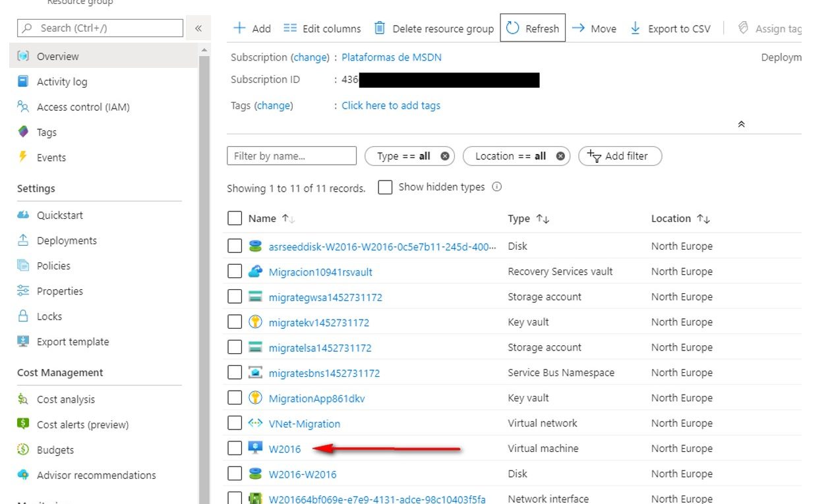
Task: Select Cost analysis in the sidebar menu
Action: coord(66,399)
